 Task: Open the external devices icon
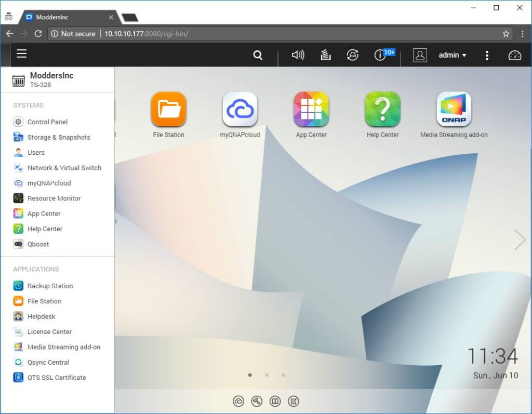(353, 55)
